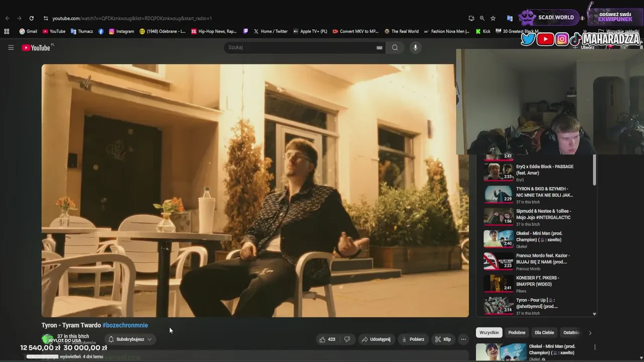Share the video via Udostępnij
Viewport: 644px width, 362px height.
click(x=376, y=339)
